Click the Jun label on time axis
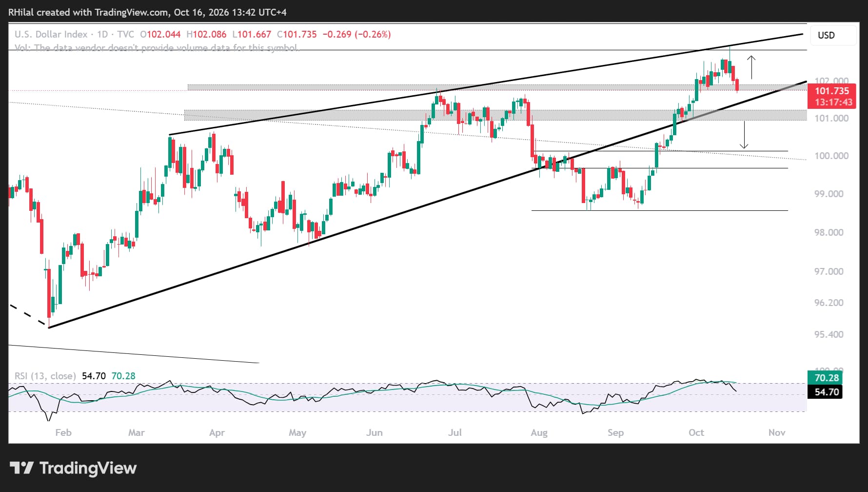This screenshot has width=868, height=492. 375,432
